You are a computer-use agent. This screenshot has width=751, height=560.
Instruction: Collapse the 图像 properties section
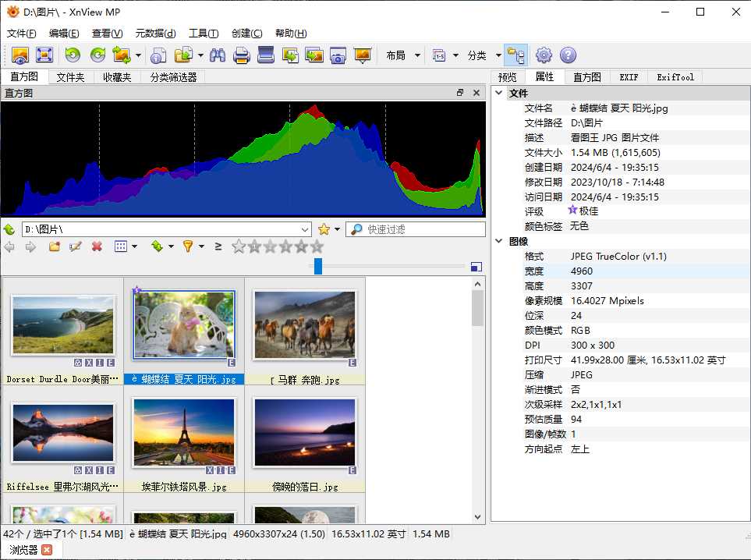pyautogui.click(x=499, y=242)
